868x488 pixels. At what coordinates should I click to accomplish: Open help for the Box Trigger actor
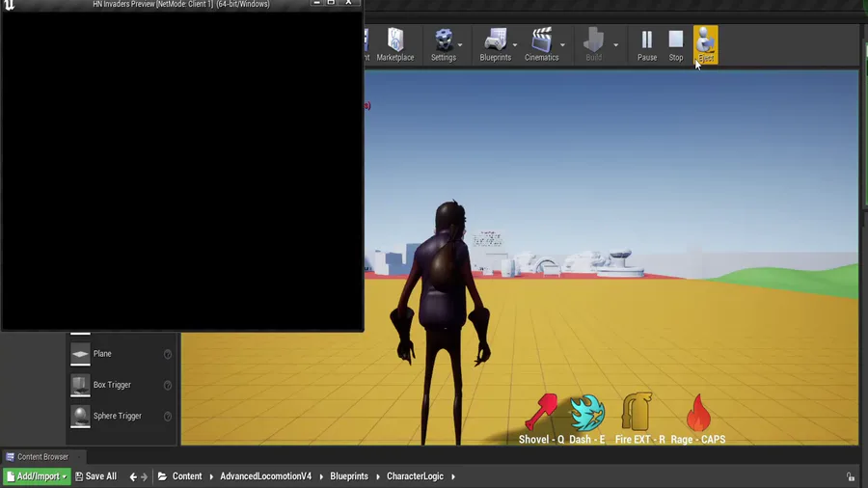[x=167, y=385]
